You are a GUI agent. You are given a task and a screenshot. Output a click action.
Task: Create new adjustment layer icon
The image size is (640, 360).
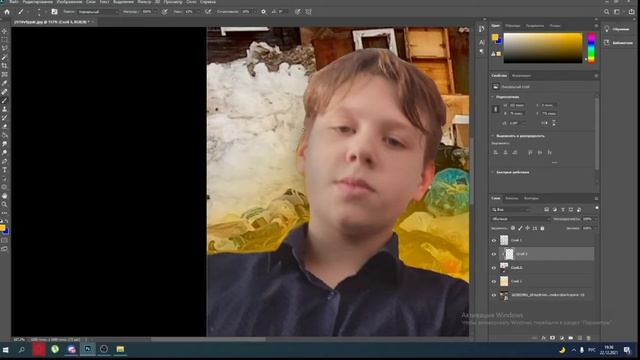(562, 338)
